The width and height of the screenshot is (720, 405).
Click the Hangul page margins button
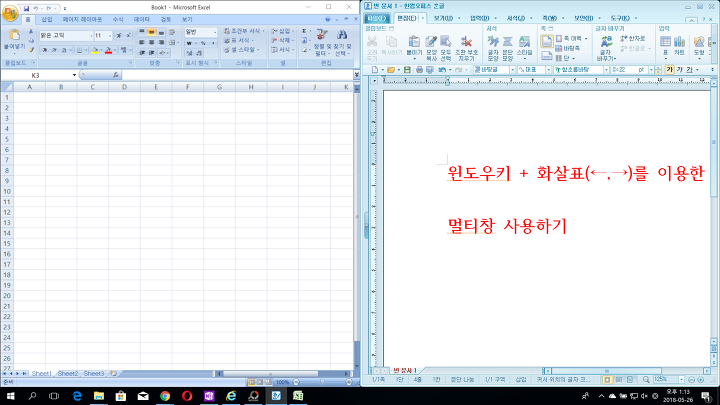(x=572, y=39)
